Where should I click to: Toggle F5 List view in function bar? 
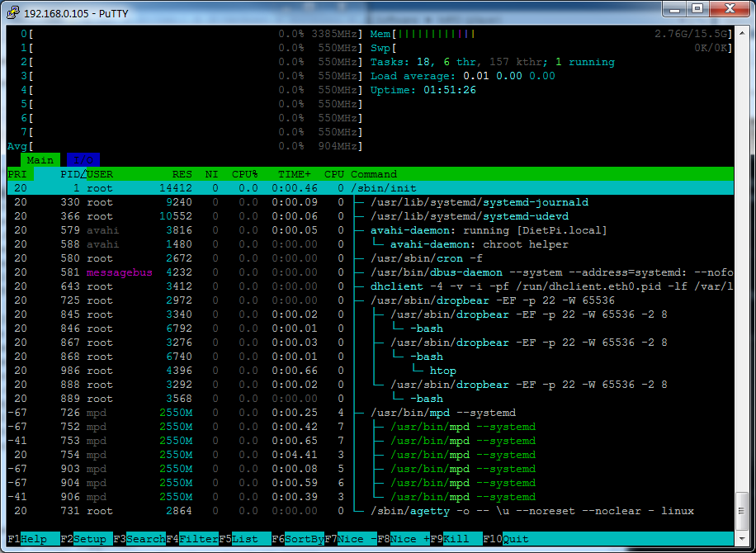coord(244,539)
